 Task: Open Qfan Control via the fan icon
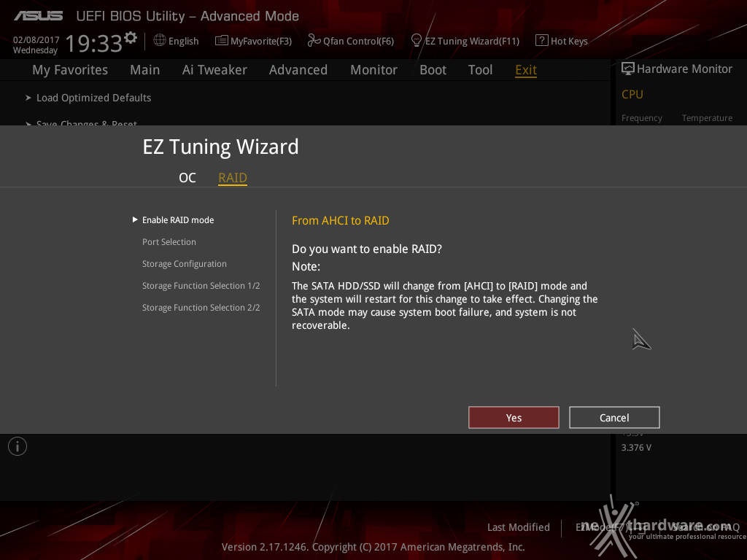[314, 41]
